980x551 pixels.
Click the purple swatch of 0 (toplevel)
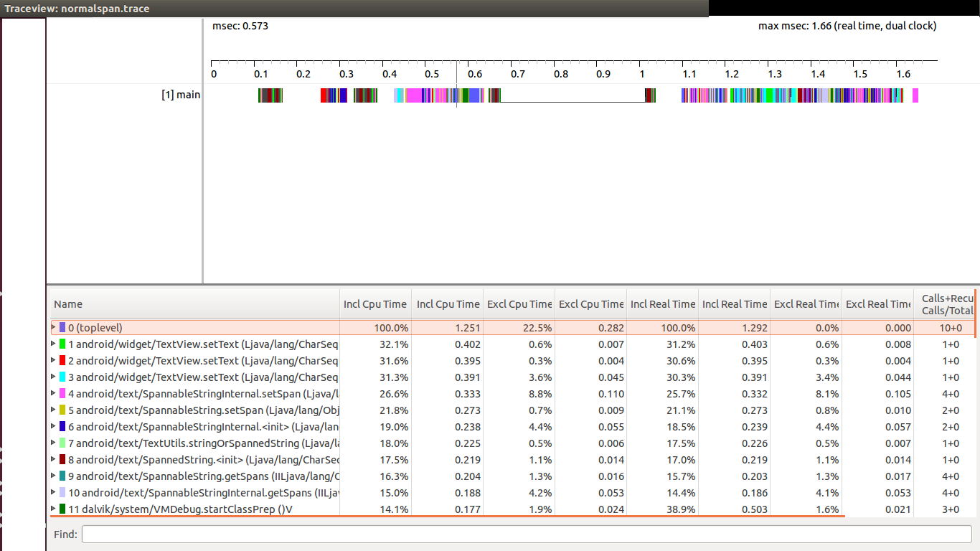(62, 328)
